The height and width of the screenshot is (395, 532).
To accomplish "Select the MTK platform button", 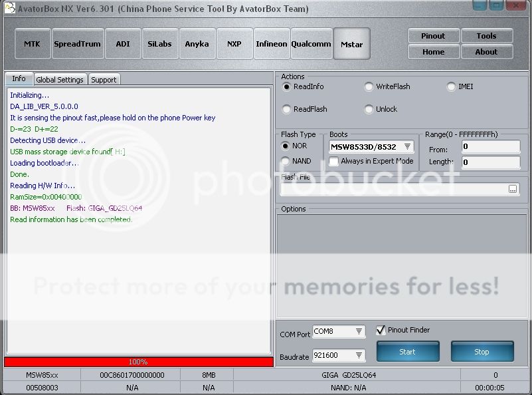I will [x=32, y=44].
